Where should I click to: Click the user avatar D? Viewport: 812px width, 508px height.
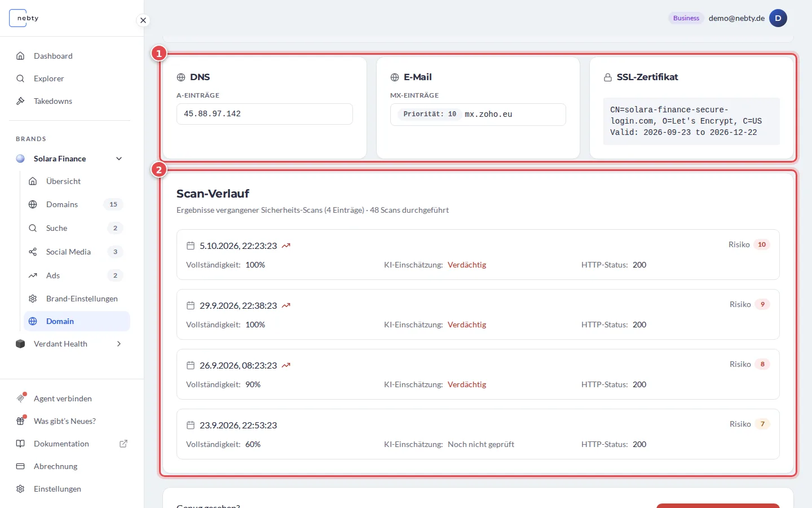tap(778, 18)
